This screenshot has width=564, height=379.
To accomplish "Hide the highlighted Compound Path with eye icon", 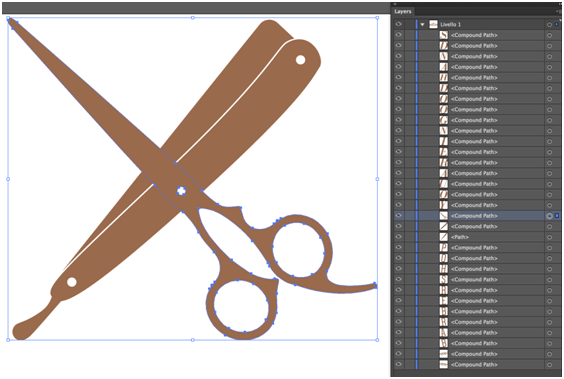I will pos(399,215).
